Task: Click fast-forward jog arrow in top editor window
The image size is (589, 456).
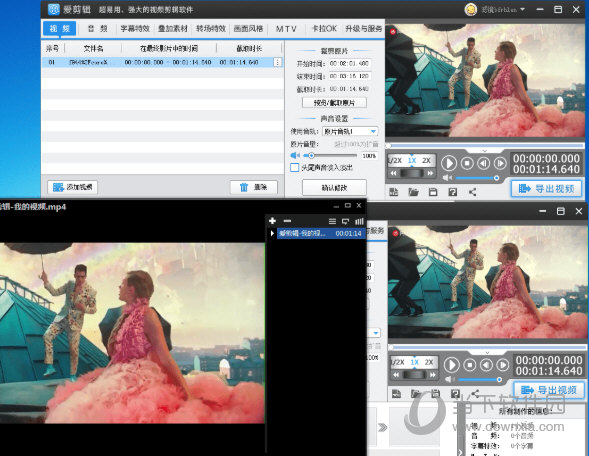Action: (x=430, y=173)
